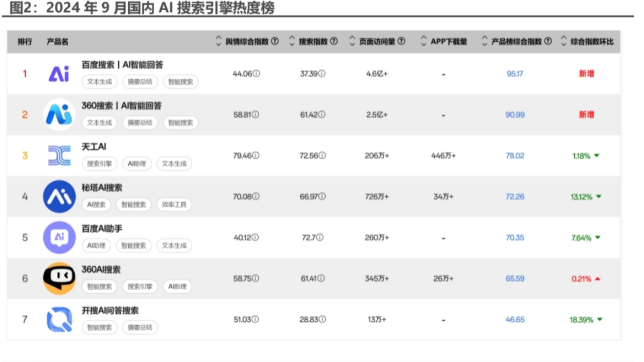Click 文本生成 tag under 百度搜索 AI智能回答
This screenshot has height=362, width=644.
click(x=99, y=82)
